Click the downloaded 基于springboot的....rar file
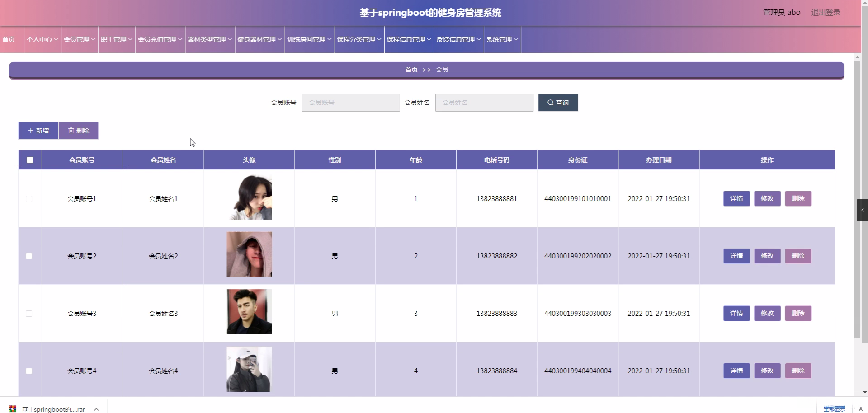Image resolution: width=868 pixels, height=413 pixels. tap(53, 409)
